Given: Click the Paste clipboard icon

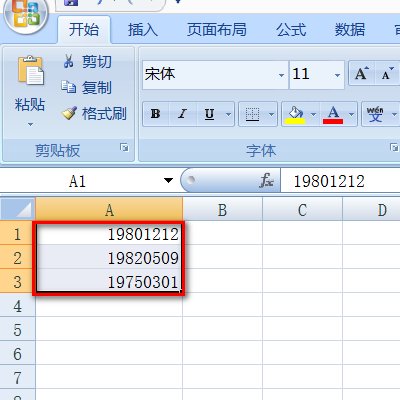Looking at the screenshot, I should coord(31,71).
